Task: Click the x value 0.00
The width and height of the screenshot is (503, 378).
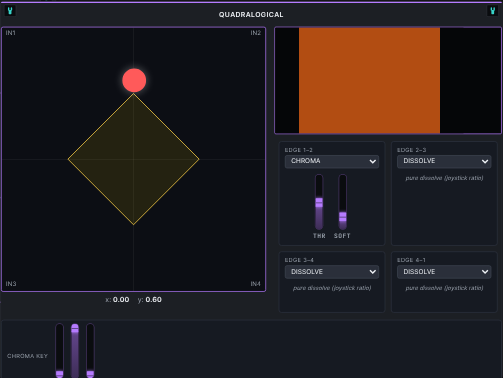Action: pyautogui.click(x=121, y=299)
